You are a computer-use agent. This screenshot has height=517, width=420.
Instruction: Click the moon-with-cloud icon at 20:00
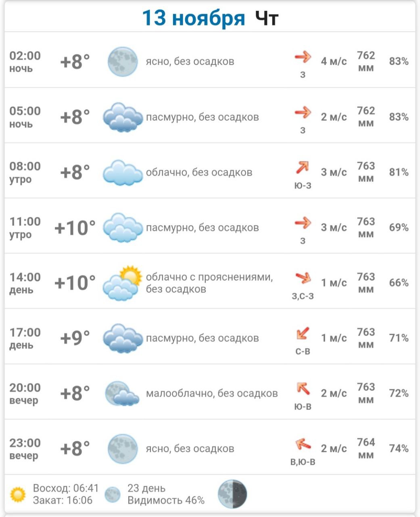(122, 393)
